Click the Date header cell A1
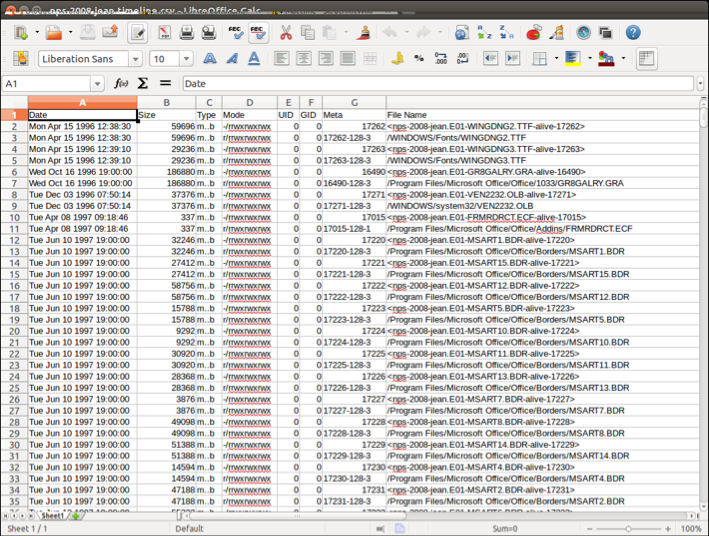Image resolution: width=709 pixels, height=536 pixels. (x=81, y=115)
